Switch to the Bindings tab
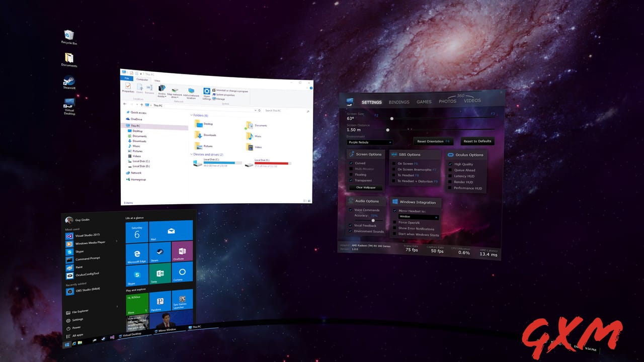This screenshot has width=644, height=362. 399,102
